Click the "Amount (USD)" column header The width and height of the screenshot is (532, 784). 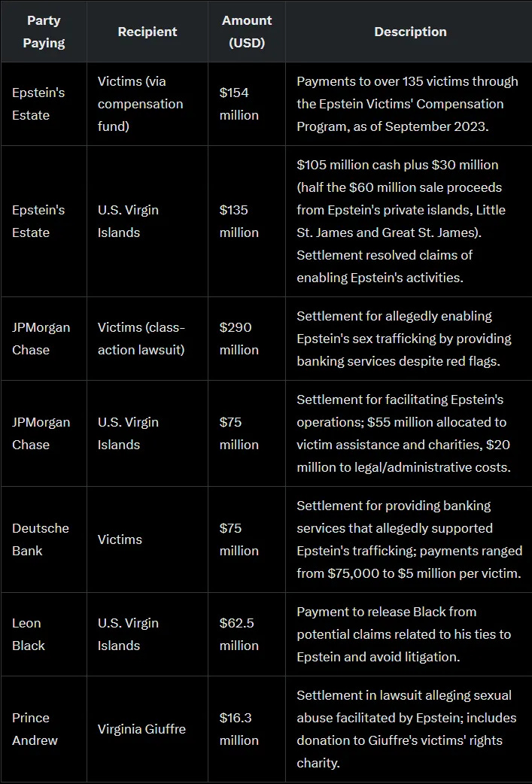coord(247,32)
